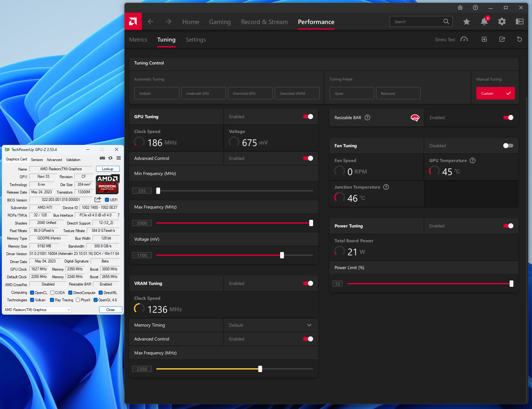Click AMD Radeon Graphics logo in GPU-Z

tap(107, 184)
